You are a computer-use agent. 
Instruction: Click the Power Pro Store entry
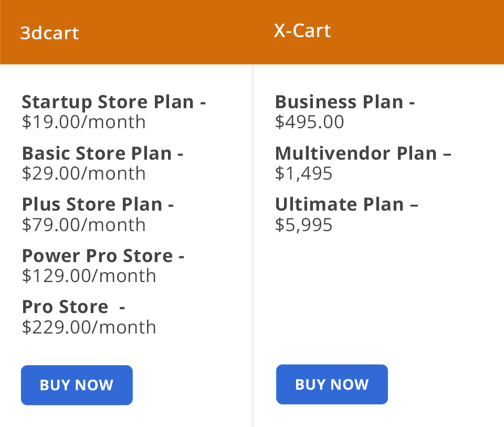[x=103, y=256]
